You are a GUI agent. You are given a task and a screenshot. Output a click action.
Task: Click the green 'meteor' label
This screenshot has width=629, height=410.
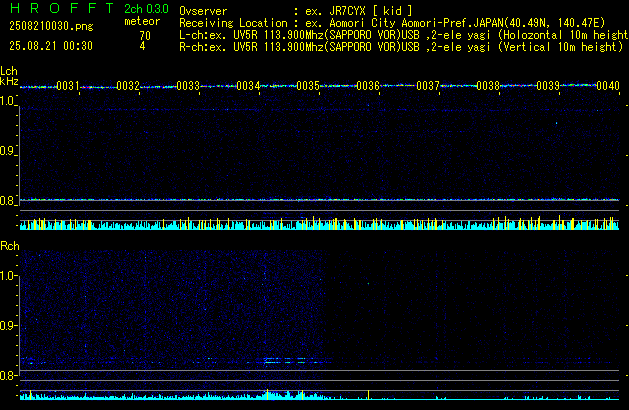[x=142, y=21]
